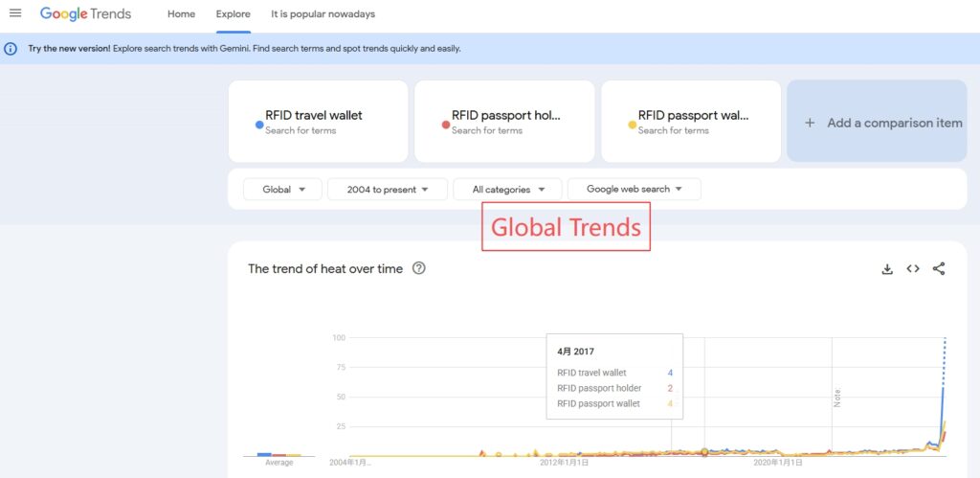This screenshot has width=980, height=478.
Task: Share the trend chart
Action: pos(939,269)
